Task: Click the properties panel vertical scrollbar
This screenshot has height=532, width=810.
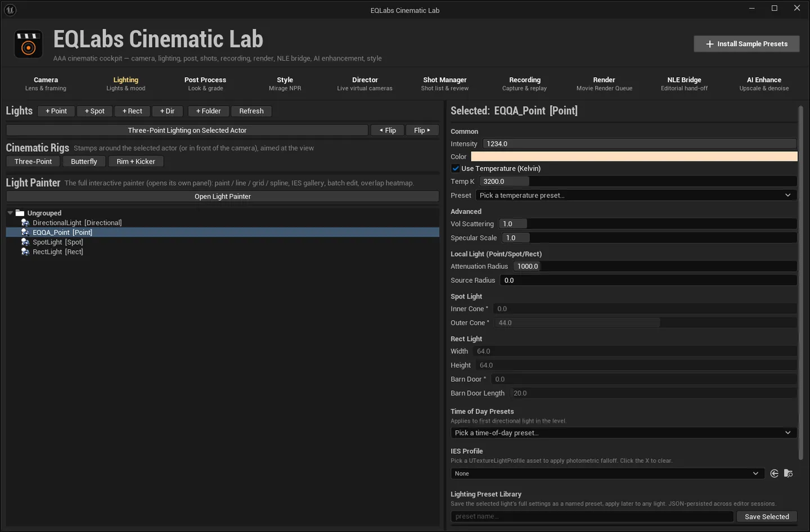Action: pyautogui.click(x=801, y=283)
